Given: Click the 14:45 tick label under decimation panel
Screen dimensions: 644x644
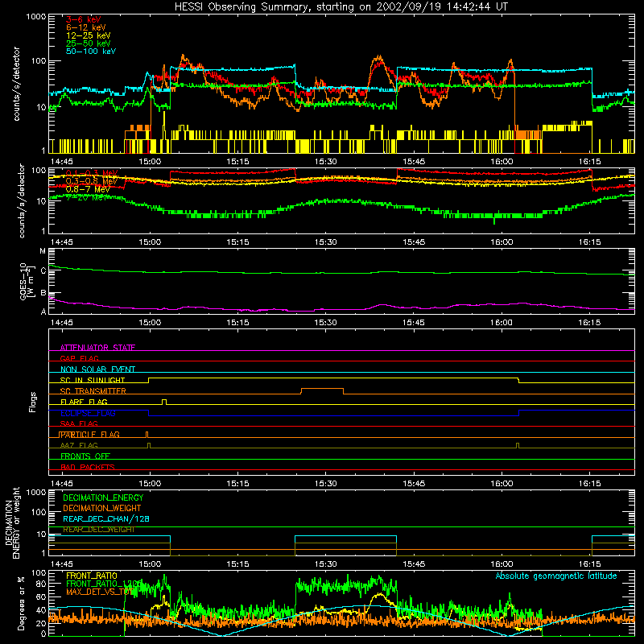Looking at the screenshot, I should coord(62,564).
